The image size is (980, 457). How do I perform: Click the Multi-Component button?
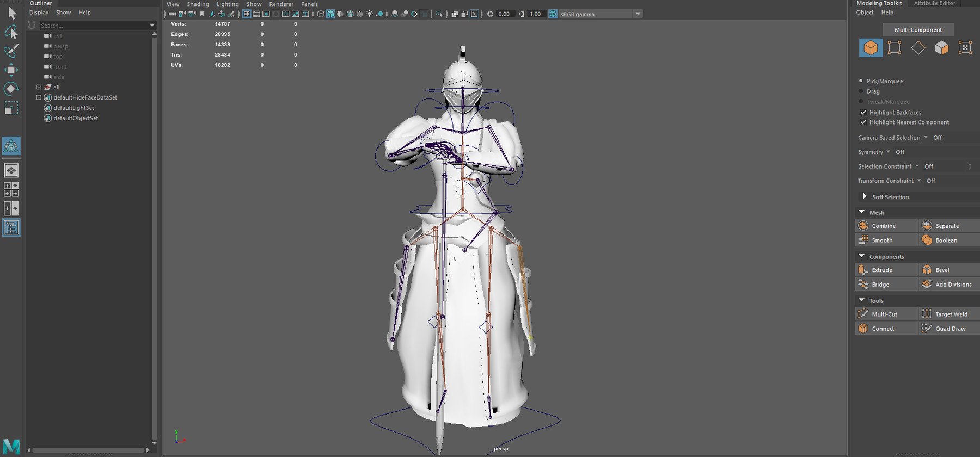coord(918,30)
